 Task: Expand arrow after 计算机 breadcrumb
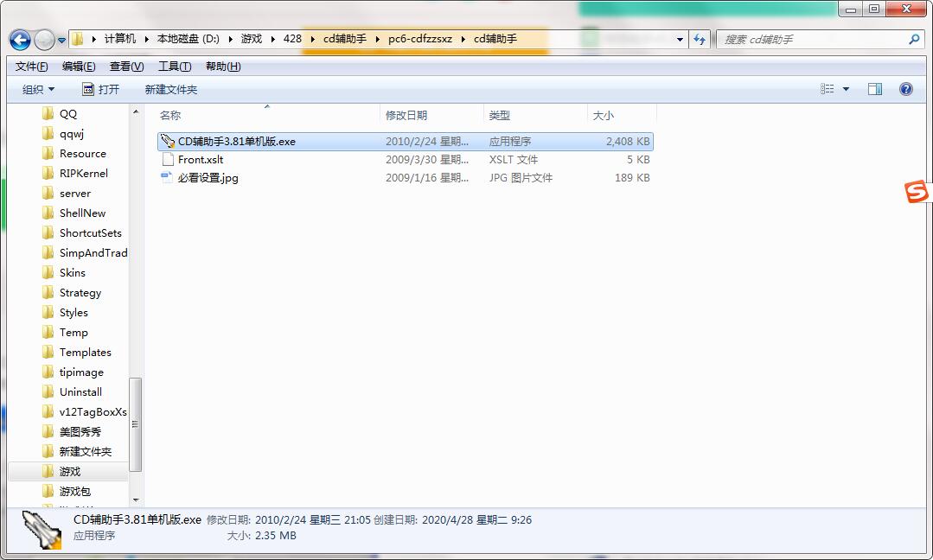pos(146,39)
